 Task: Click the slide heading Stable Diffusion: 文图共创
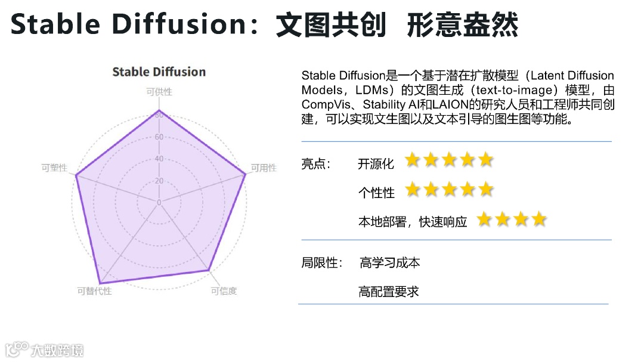198,24
